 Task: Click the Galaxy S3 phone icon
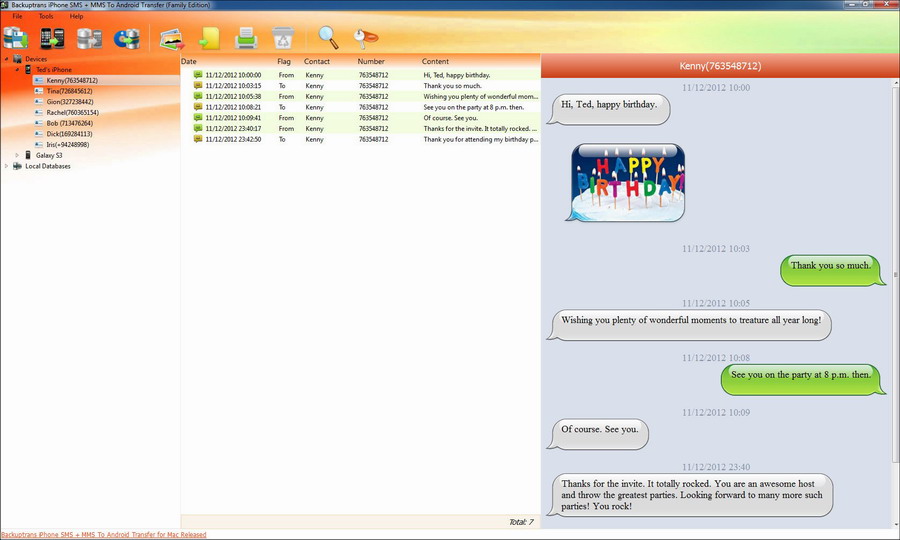pos(28,156)
